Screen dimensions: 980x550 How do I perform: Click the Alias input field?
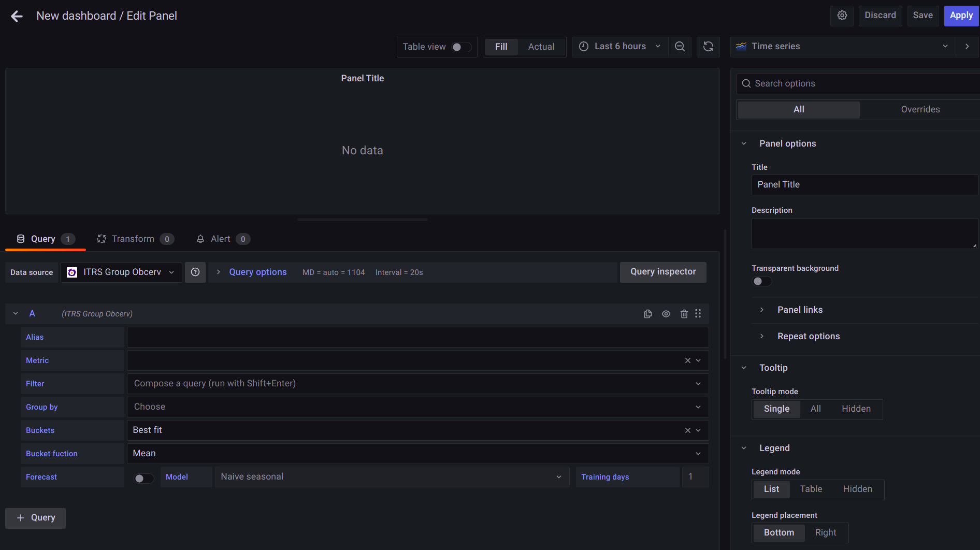[417, 337]
